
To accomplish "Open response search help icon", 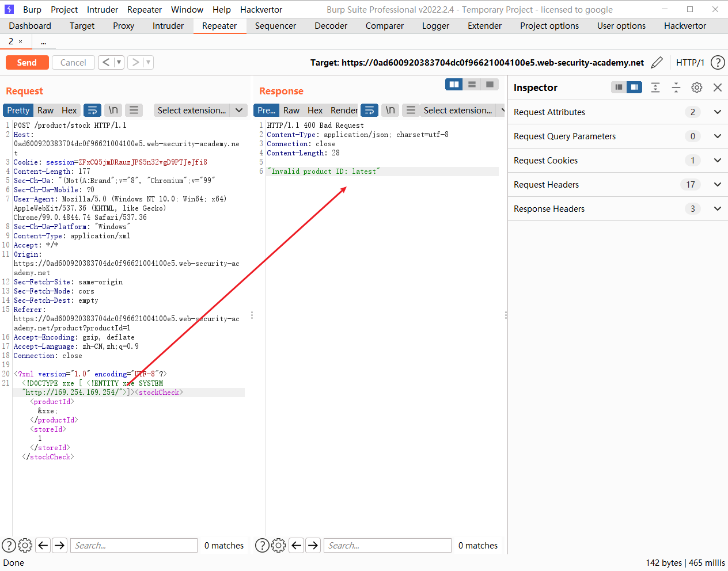I will [262, 545].
